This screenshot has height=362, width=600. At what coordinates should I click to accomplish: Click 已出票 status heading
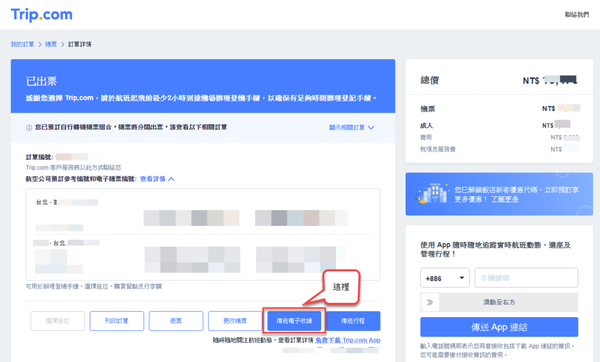coord(41,81)
